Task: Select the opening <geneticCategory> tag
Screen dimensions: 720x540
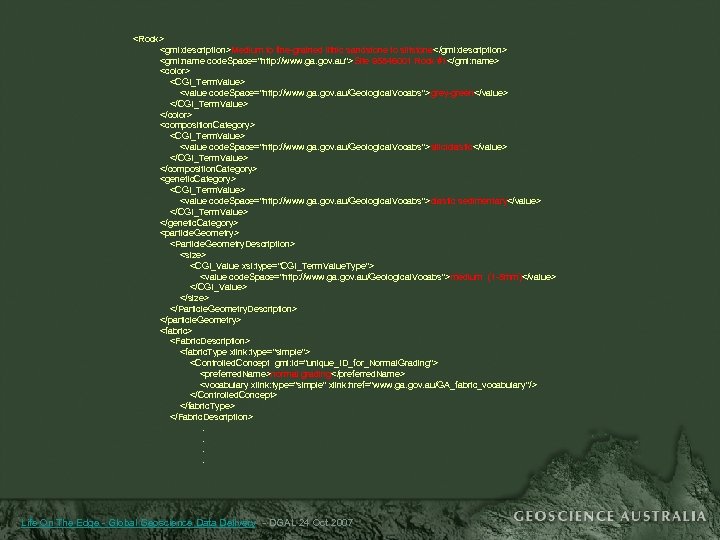Action: 198,179
